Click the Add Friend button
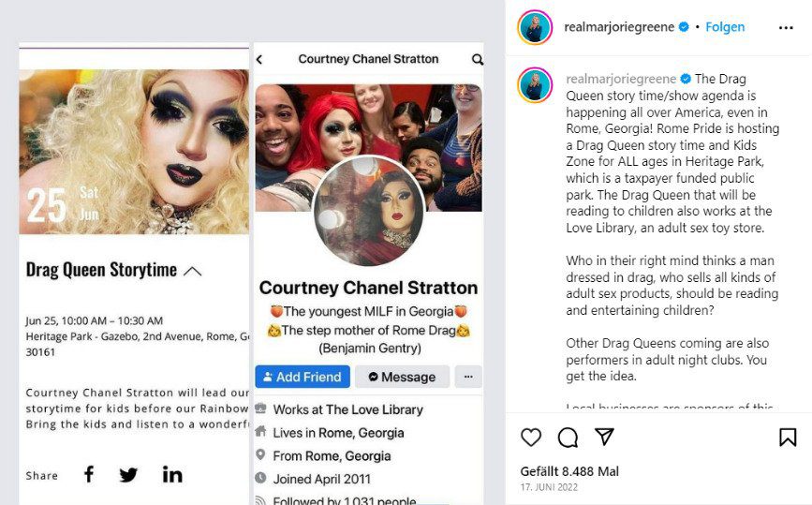The image size is (812, 505). coord(303,377)
